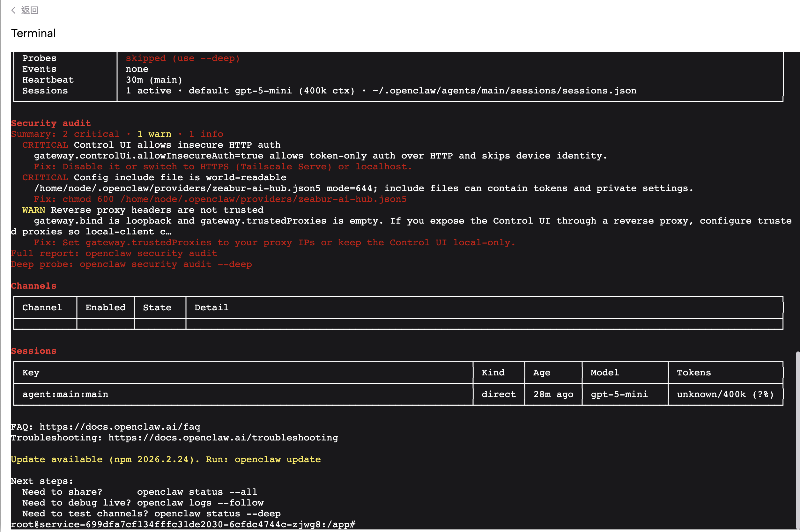Select the 'agent:main:main' session key
This screenshot has height=532, width=800.
pyautogui.click(x=65, y=394)
